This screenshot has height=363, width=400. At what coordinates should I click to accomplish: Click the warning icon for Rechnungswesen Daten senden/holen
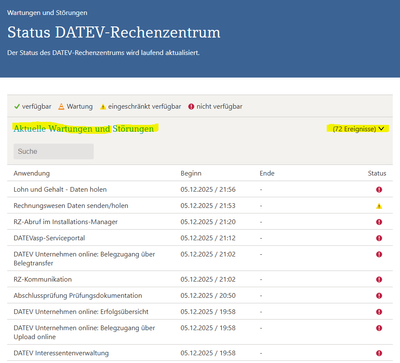379,206
